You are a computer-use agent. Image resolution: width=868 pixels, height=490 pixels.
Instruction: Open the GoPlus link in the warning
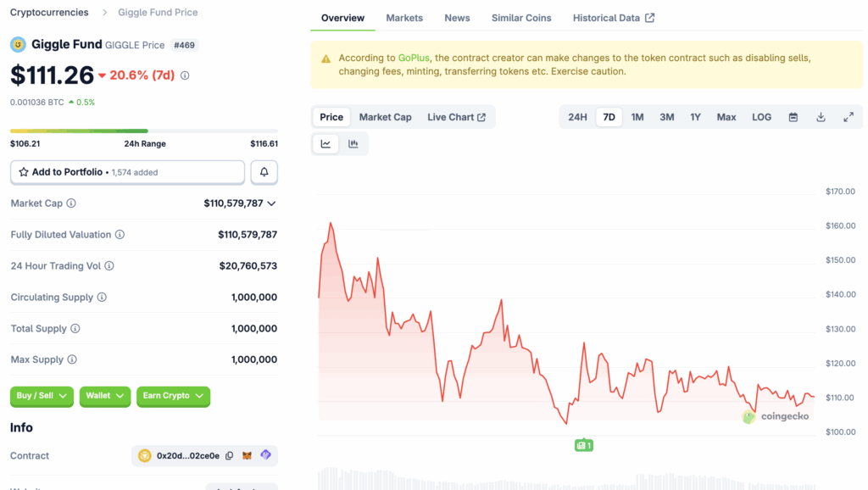tap(414, 58)
